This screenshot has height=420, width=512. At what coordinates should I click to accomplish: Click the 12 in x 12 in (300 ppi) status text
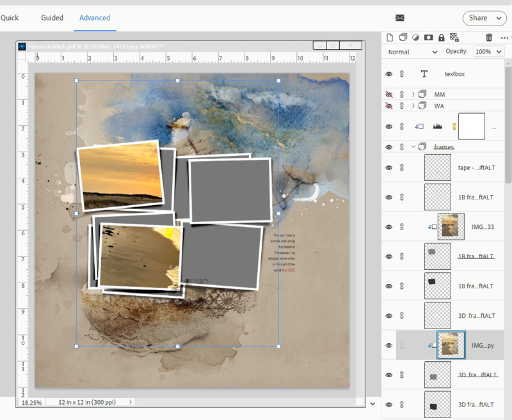pyautogui.click(x=87, y=402)
